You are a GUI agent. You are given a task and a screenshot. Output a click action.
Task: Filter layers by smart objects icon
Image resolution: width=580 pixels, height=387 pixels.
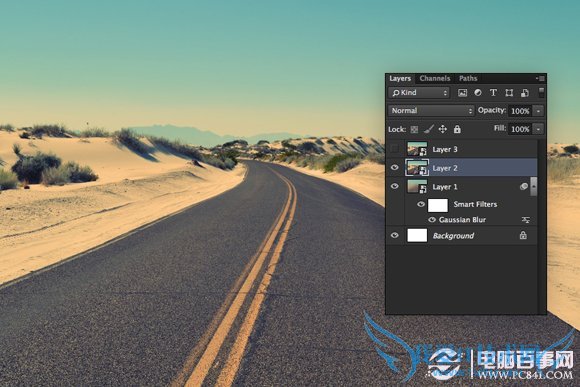tap(525, 93)
